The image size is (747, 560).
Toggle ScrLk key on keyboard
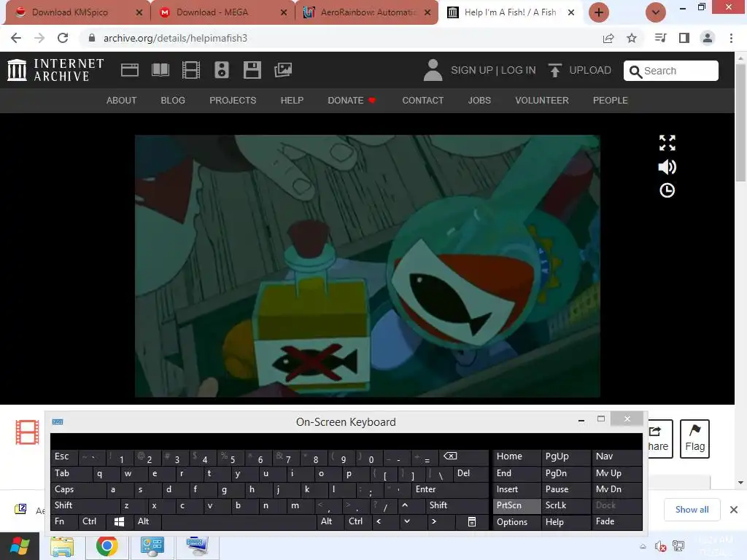565,505
